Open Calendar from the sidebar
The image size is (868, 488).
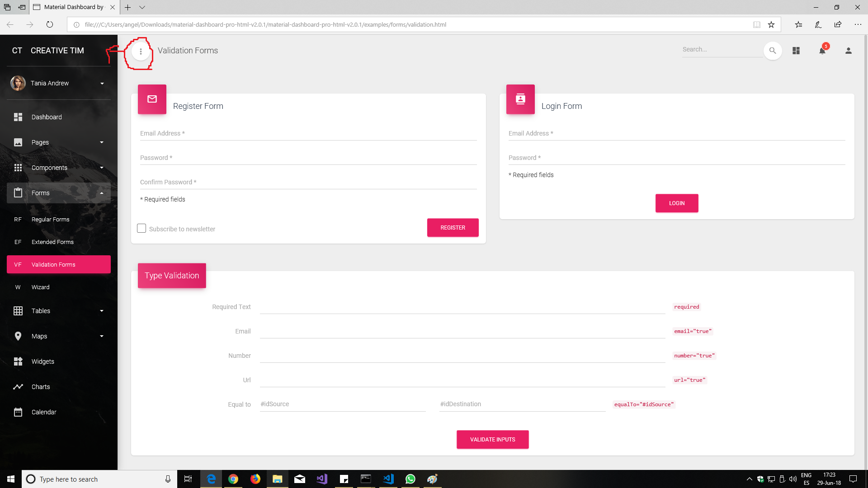tap(44, 412)
